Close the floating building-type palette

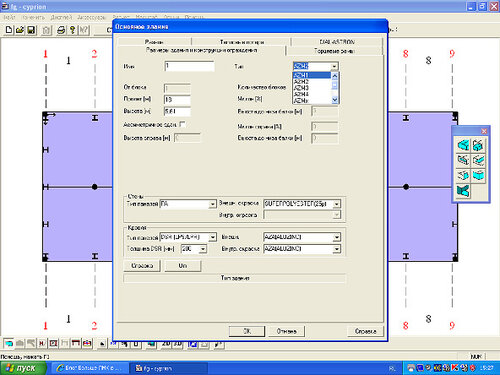[x=484, y=131]
